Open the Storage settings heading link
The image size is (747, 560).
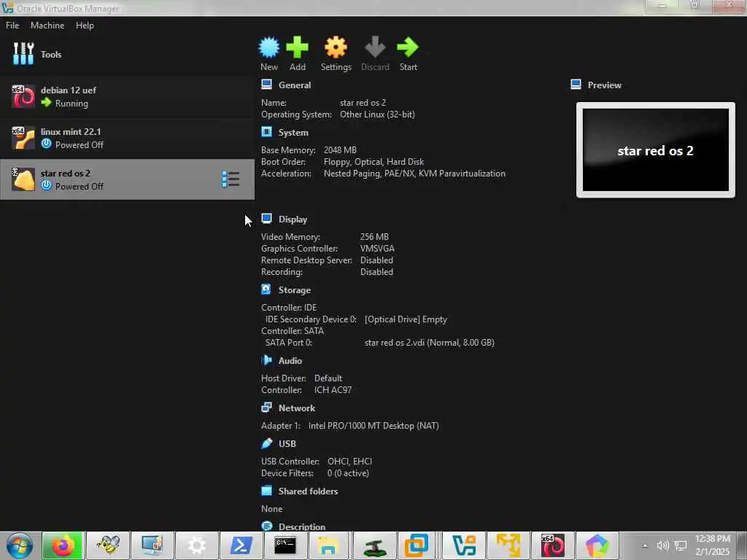tap(295, 290)
